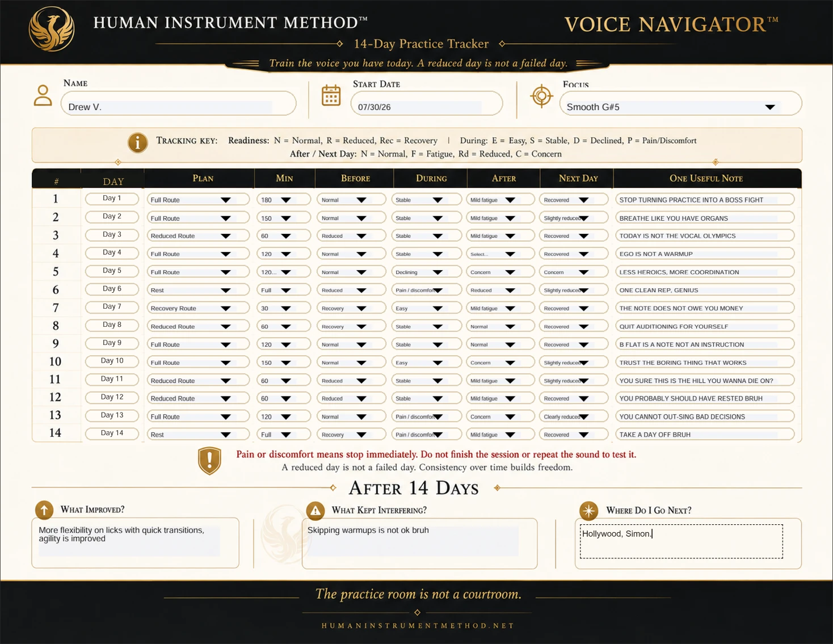Click the What Improved up-arrow icon
Image resolution: width=833 pixels, height=644 pixels.
[x=44, y=510]
